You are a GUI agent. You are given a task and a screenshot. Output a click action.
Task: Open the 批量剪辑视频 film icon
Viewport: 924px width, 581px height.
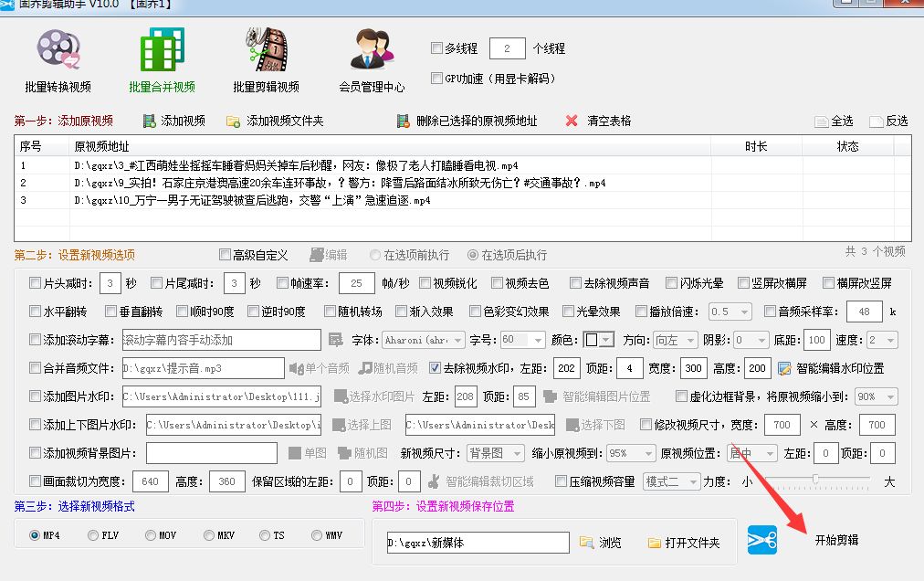pyautogui.click(x=267, y=49)
